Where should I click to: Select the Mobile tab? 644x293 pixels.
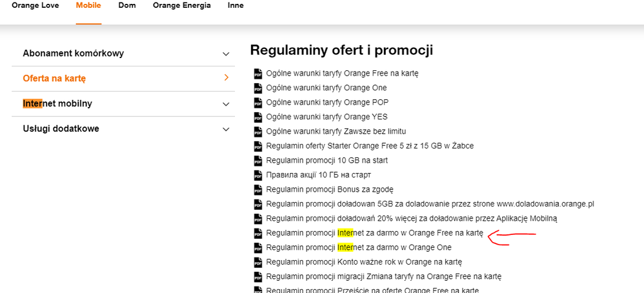88,6
